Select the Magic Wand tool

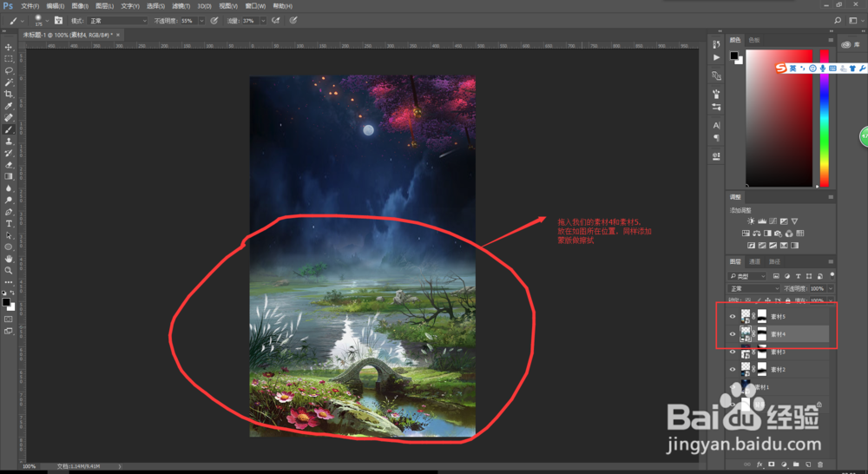coord(9,82)
